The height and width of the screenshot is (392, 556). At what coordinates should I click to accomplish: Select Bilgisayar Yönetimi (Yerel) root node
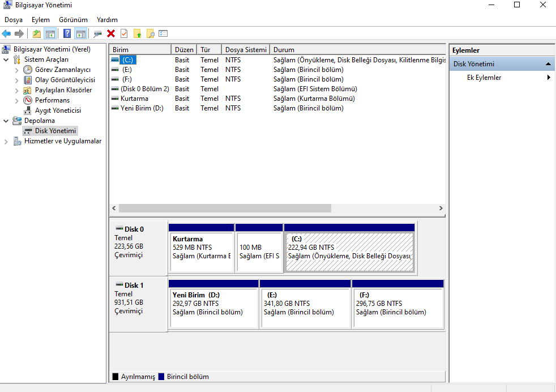click(x=52, y=49)
